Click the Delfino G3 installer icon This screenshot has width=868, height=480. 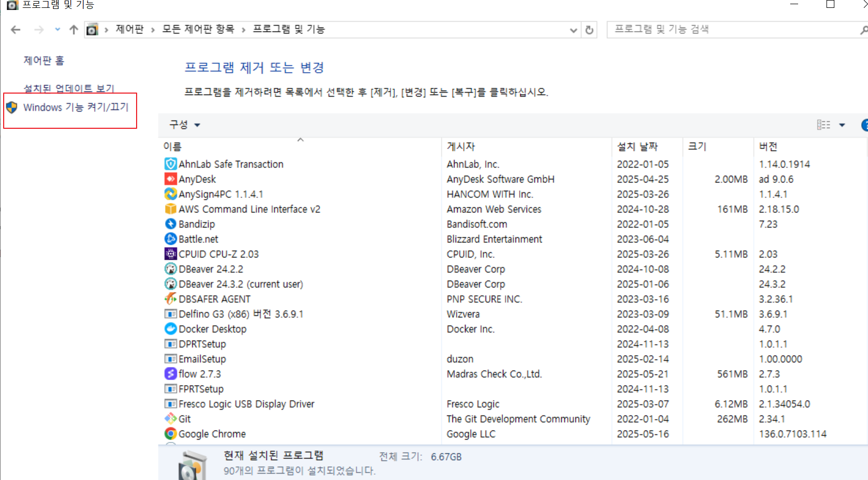coord(170,314)
